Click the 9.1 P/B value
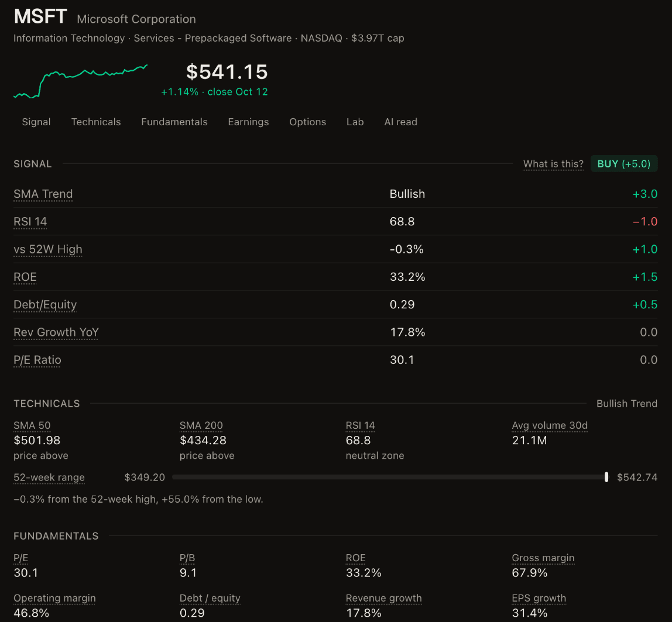672x622 pixels. click(188, 573)
